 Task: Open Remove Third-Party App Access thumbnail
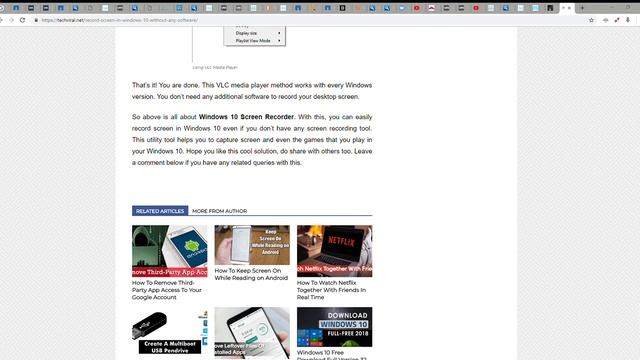point(169,251)
